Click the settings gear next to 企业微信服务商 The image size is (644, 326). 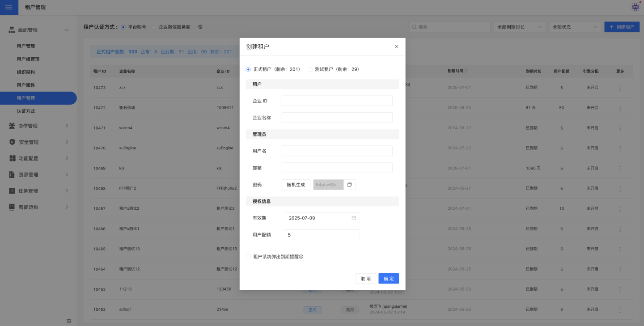(x=200, y=27)
